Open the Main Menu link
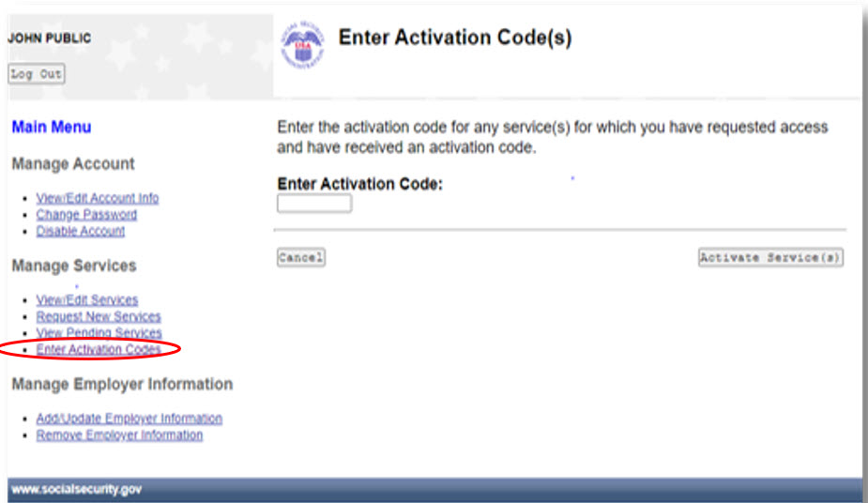Viewport: 868px width, 503px height. [52, 127]
